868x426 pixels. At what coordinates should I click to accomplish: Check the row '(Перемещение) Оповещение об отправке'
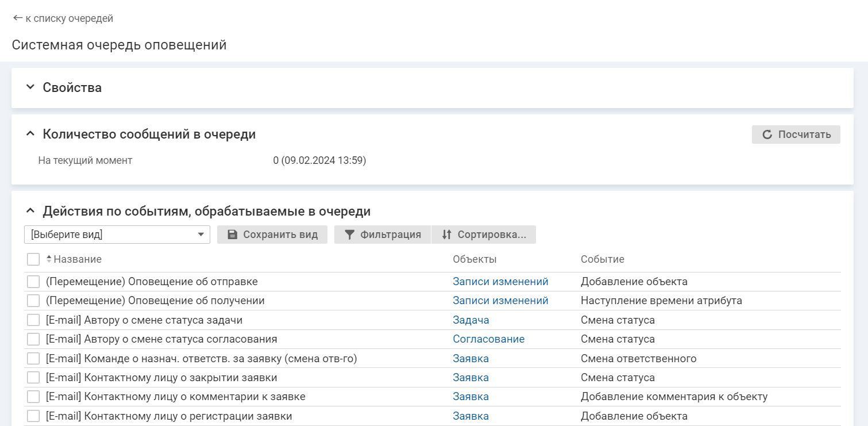[x=33, y=282]
